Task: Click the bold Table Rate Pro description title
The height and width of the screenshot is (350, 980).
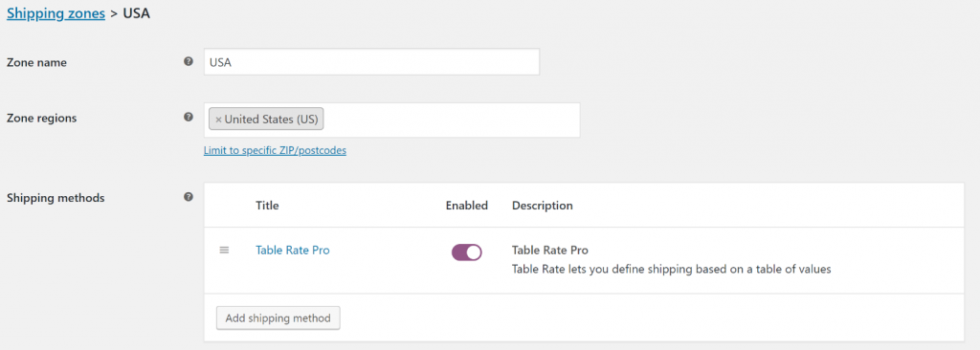Action: [550, 250]
